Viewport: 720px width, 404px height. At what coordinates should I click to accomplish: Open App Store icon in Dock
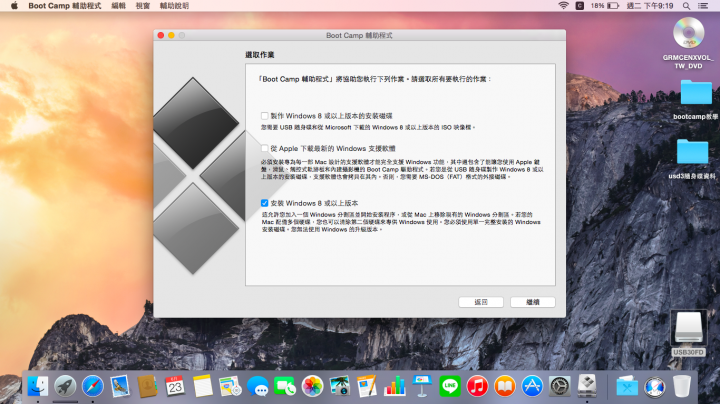click(532, 386)
